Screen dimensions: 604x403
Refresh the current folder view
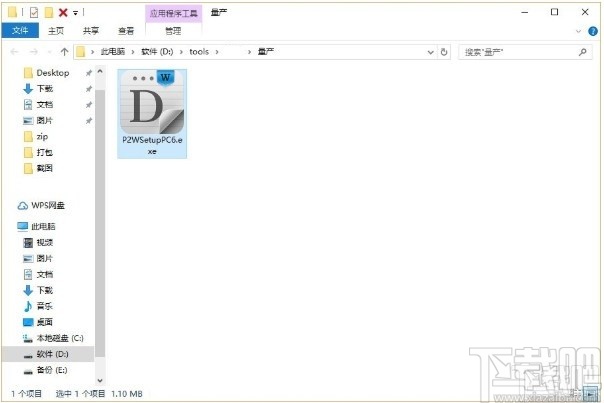click(x=444, y=52)
